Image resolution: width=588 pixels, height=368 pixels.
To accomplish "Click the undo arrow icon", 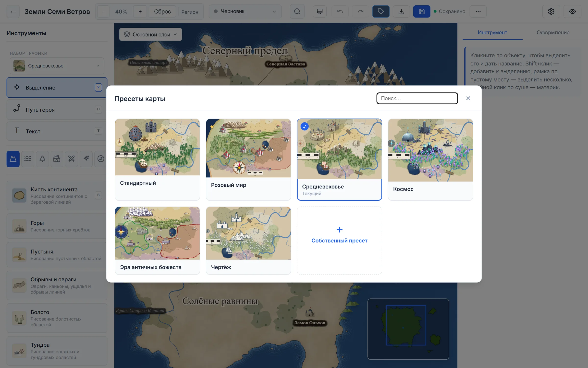I will 340,12.
